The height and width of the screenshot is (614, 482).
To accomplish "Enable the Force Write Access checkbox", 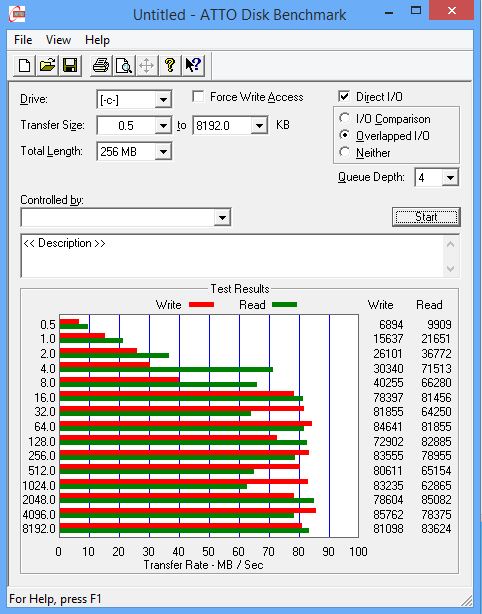I will click(x=198, y=97).
